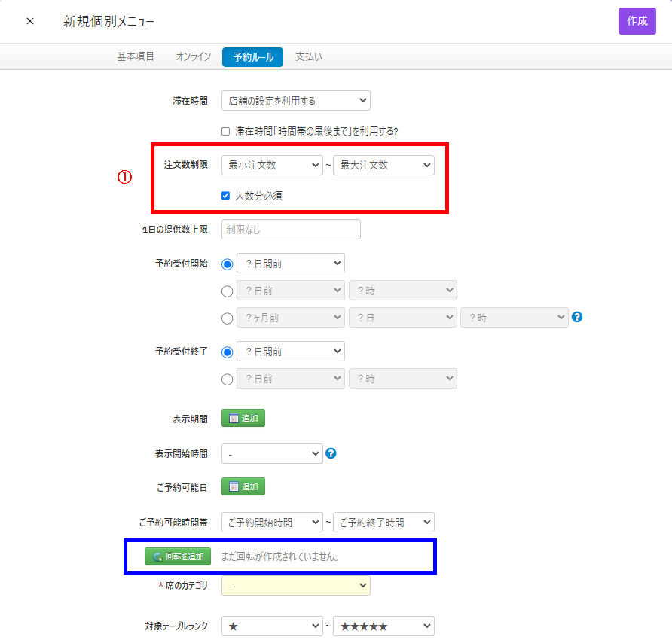
Task: Open the 席のカテゴリ dropdown
Action: click(x=295, y=585)
